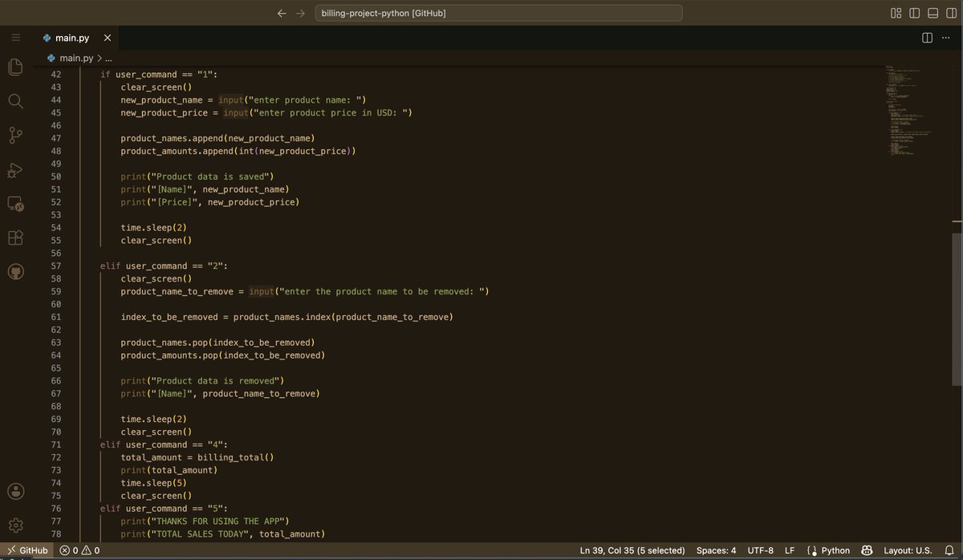This screenshot has width=963, height=560.
Task: Open the Source Control view
Action: 15,135
